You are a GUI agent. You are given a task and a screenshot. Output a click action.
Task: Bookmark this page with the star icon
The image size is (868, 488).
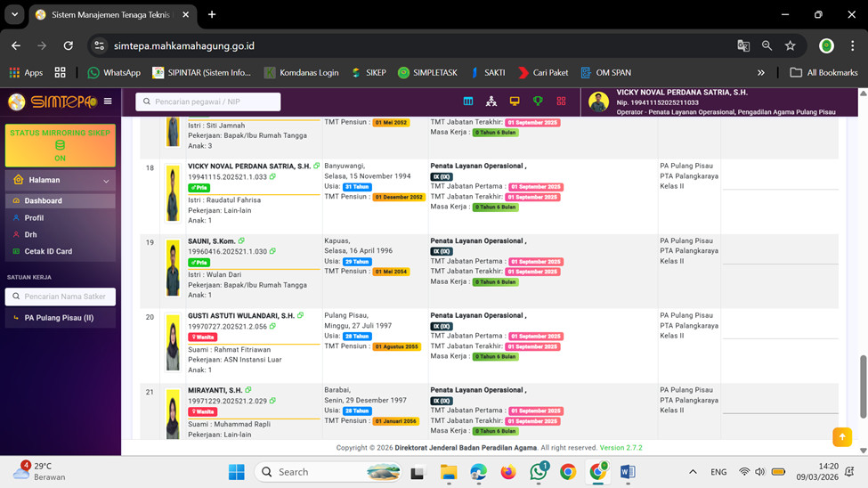(x=790, y=45)
